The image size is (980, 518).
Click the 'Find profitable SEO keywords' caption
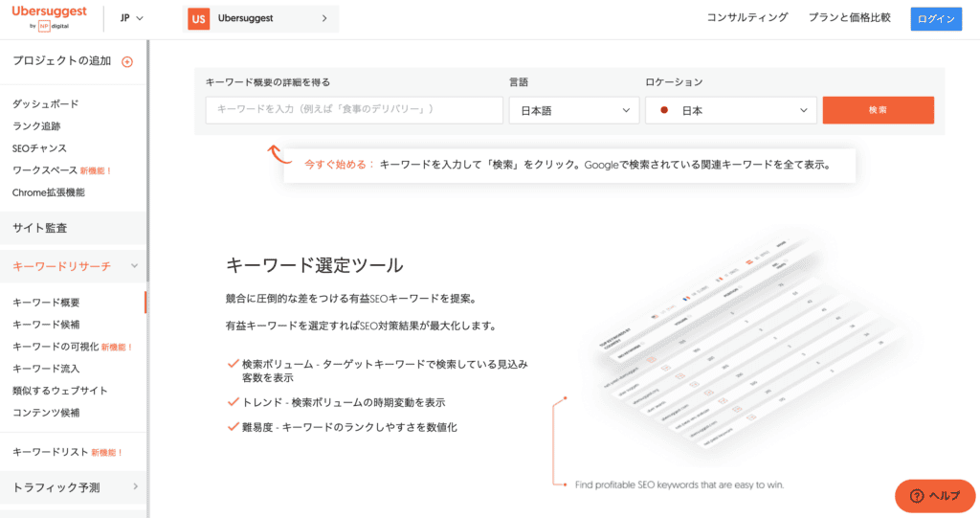pos(679,484)
